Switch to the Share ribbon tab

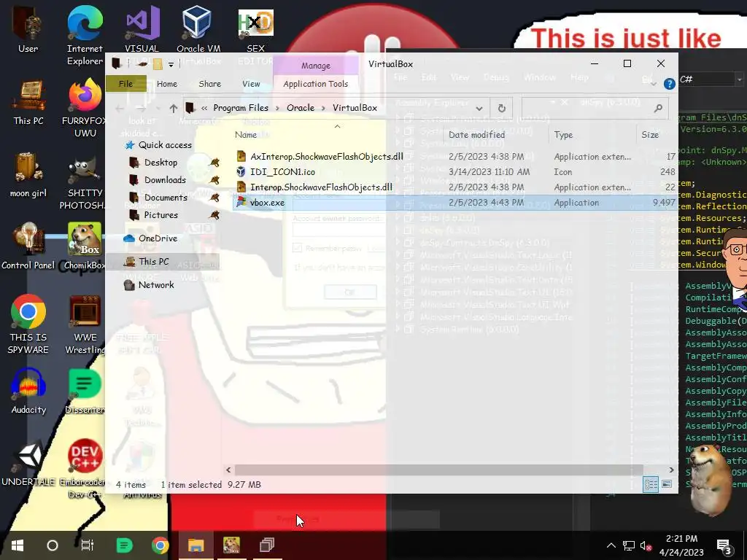[x=209, y=84]
